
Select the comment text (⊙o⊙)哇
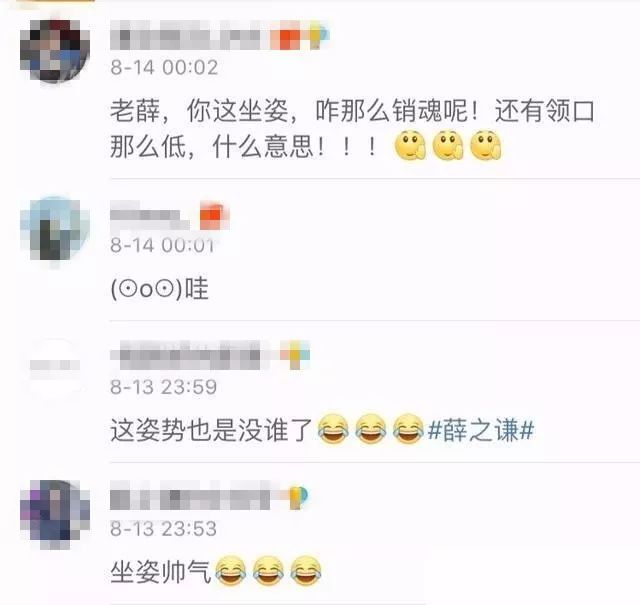coord(160,289)
